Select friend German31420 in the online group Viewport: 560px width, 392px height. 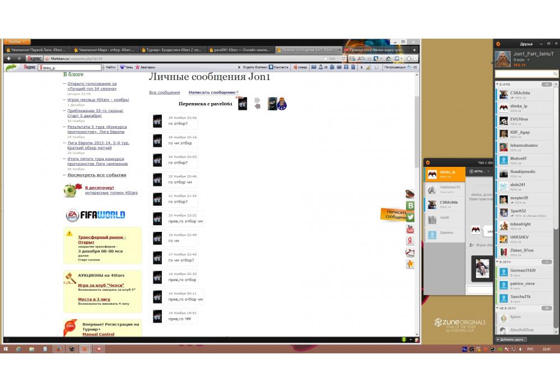(x=524, y=272)
